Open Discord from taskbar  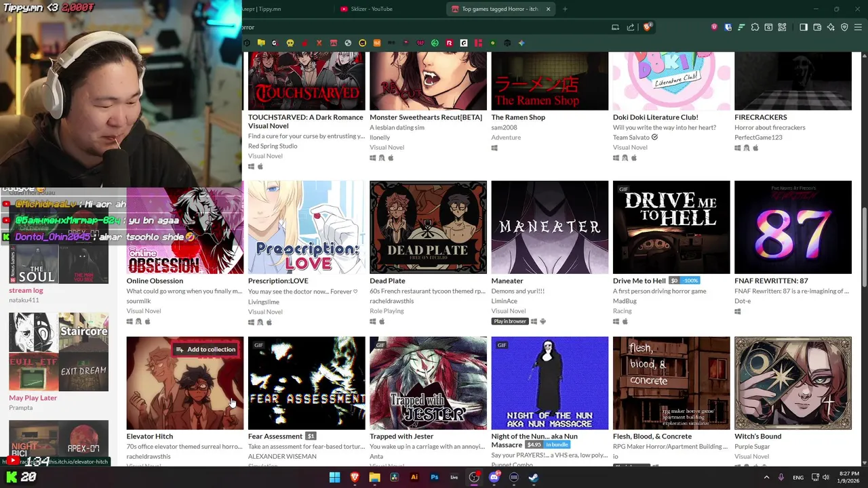pos(494,477)
